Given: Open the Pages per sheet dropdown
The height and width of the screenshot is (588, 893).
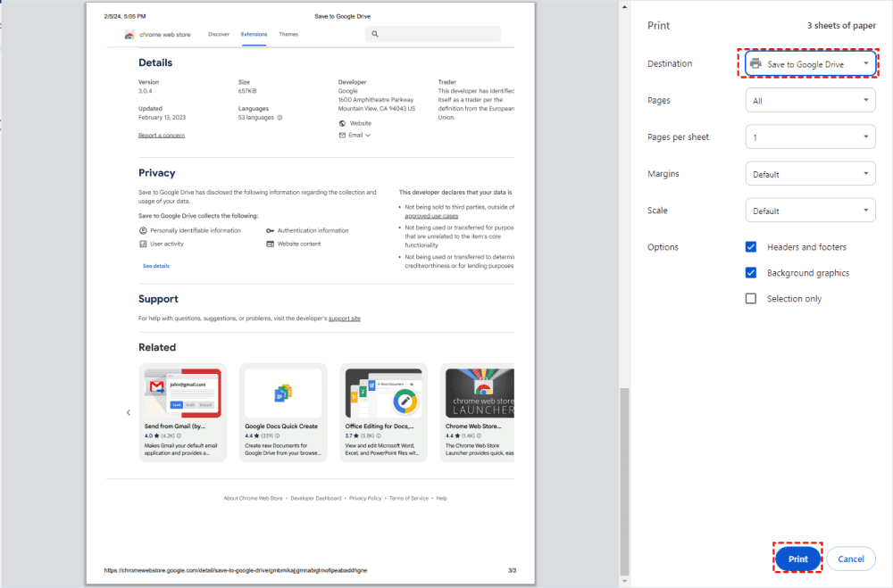Looking at the screenshot, I should [810, 137].
